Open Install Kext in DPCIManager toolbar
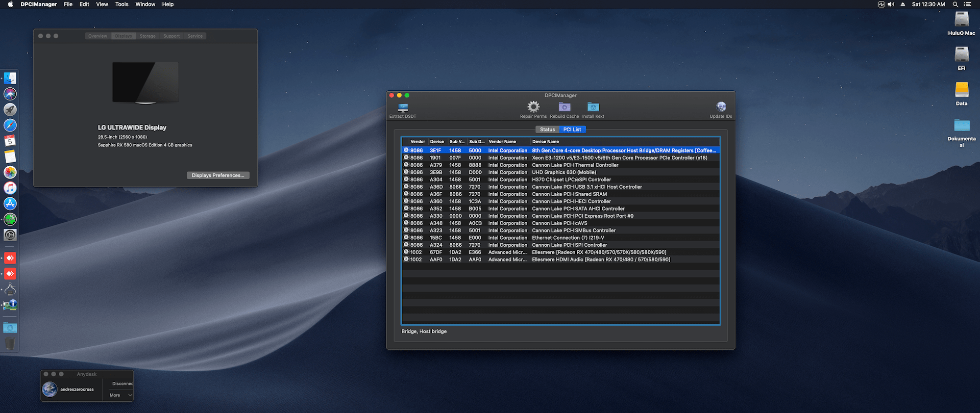 point(593,107)
